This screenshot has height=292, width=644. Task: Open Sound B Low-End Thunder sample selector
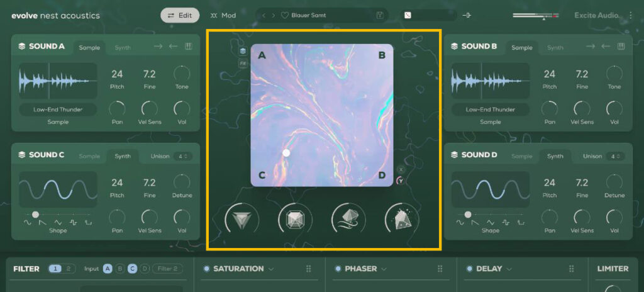pos(491,109)
